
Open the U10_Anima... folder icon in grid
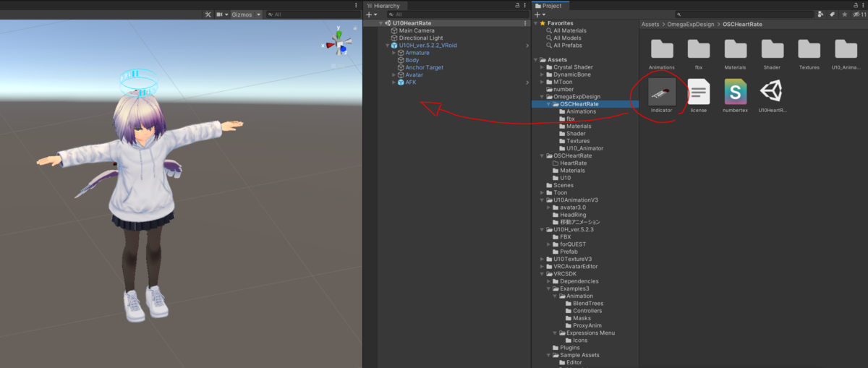tap(846, 49)
